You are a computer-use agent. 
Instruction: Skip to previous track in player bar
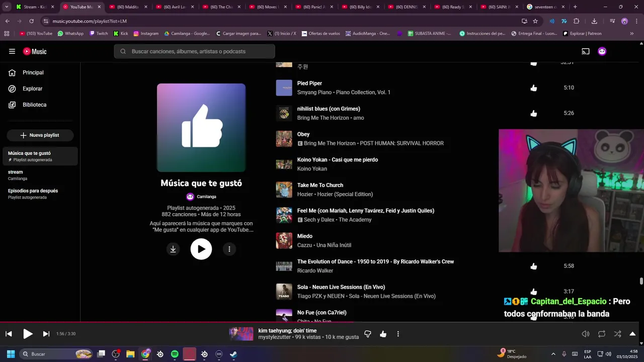pos(9,334)
